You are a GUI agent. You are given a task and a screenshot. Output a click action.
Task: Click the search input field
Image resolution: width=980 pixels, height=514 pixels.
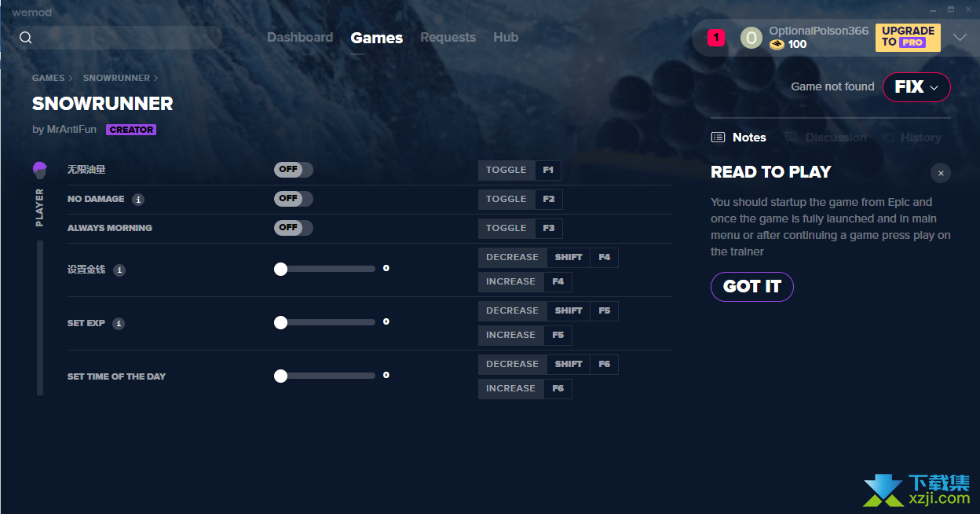(x=118, y=38)
